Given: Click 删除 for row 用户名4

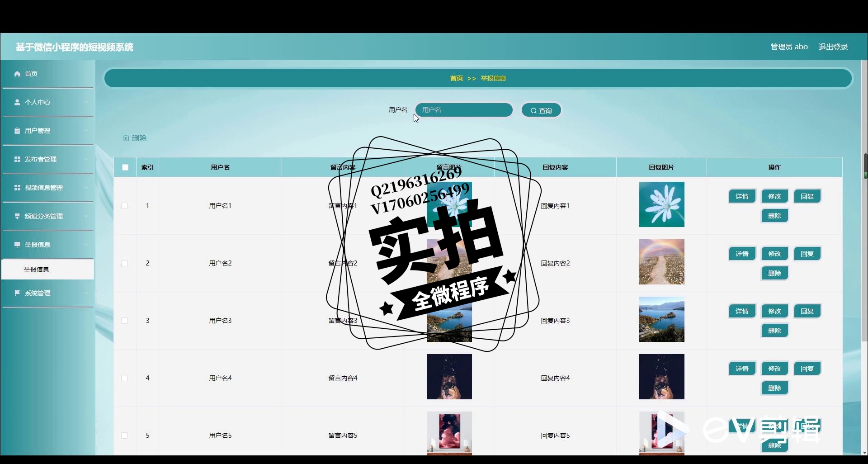Looking at the screenshot, I should pos(774,388).
